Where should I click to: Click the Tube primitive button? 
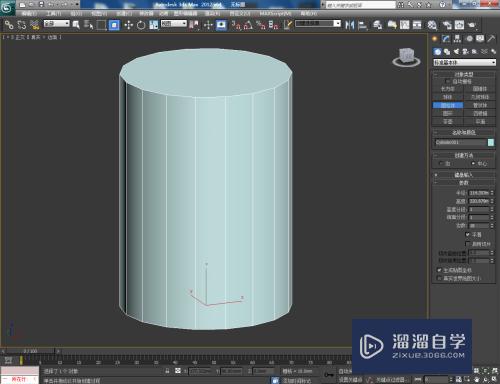(480, 105)
